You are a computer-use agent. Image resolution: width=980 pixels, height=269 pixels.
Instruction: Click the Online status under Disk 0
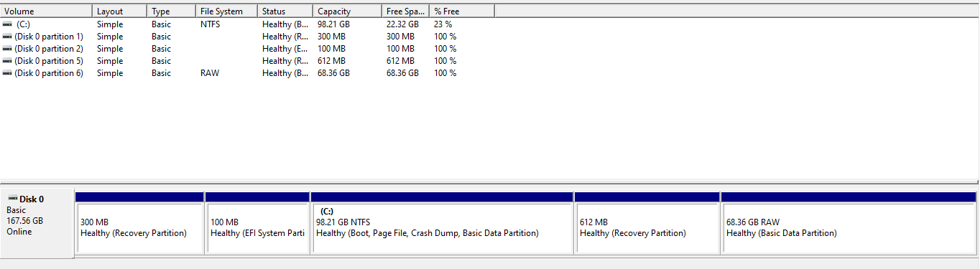tap(19, 232)
